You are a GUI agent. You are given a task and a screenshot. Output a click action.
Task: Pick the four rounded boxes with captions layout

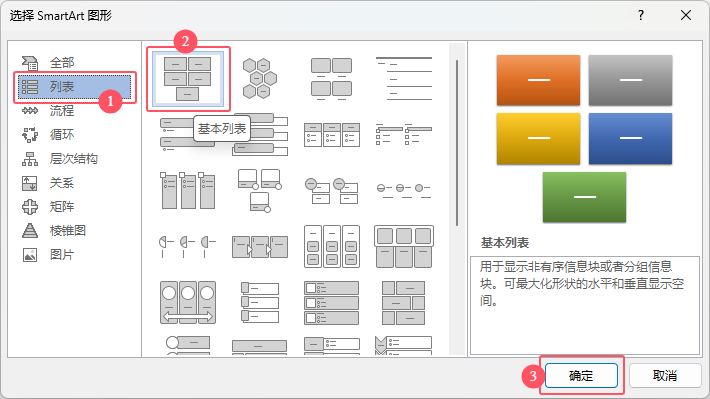[x=331, y=78]
